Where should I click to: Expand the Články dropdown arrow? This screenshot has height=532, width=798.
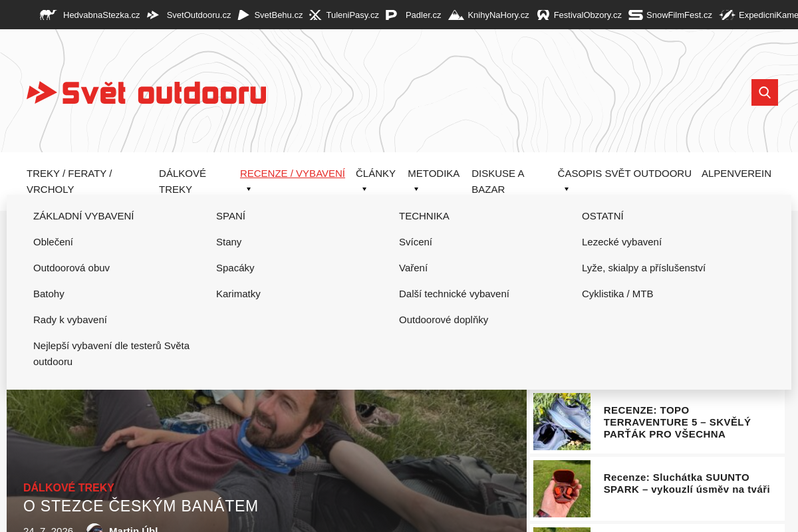[364, 189]
